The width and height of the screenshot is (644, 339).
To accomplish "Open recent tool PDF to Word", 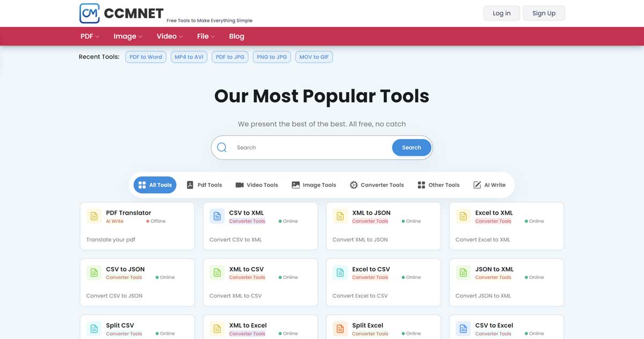I will [145, 57].
